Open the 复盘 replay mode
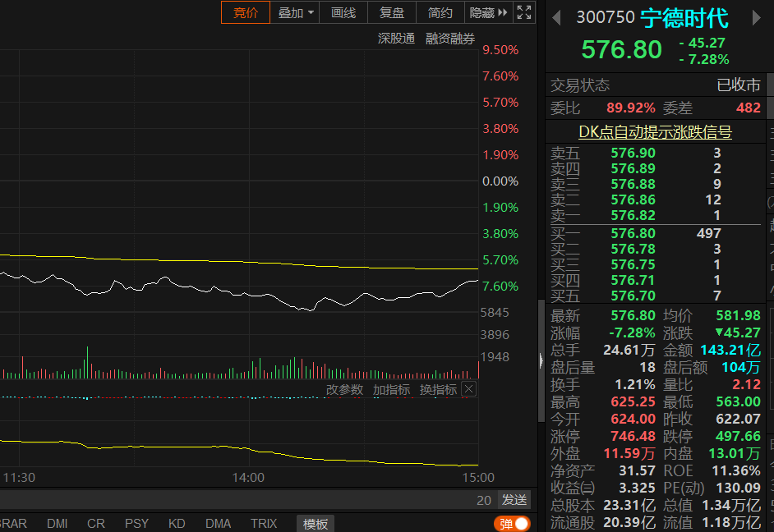This screenshot has height=532, width=774. [392, 12]
